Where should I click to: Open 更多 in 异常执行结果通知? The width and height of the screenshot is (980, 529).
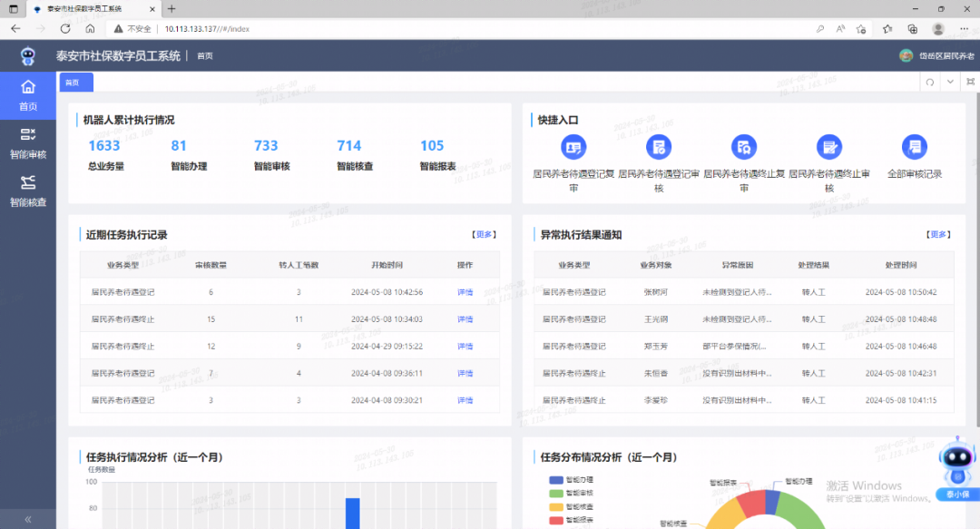point(938,234)
